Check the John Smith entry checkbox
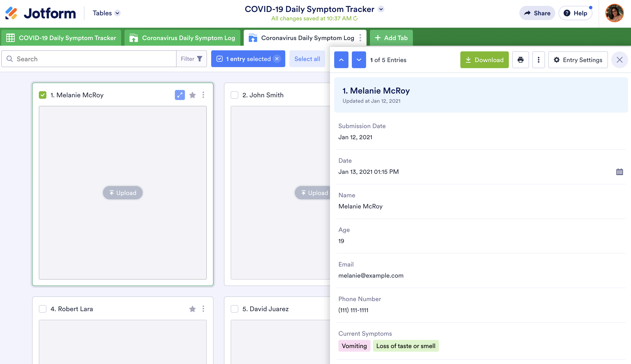This screenshot has width=631, height=364. (x=234, y=95)
